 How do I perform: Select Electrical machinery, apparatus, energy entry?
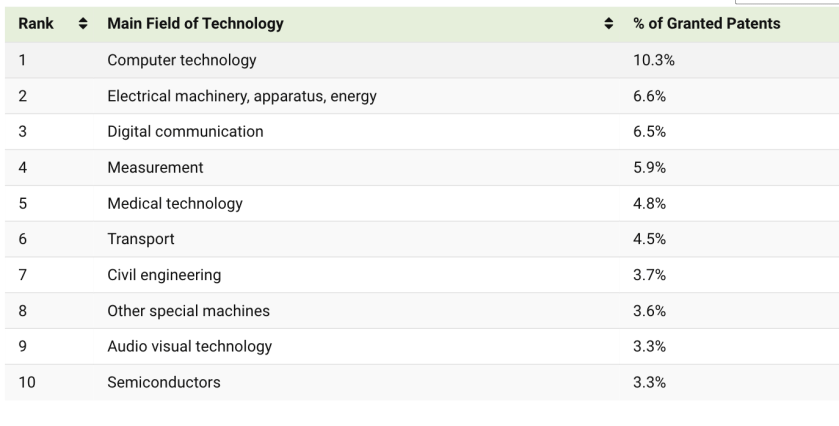click(x=242, y=96)
